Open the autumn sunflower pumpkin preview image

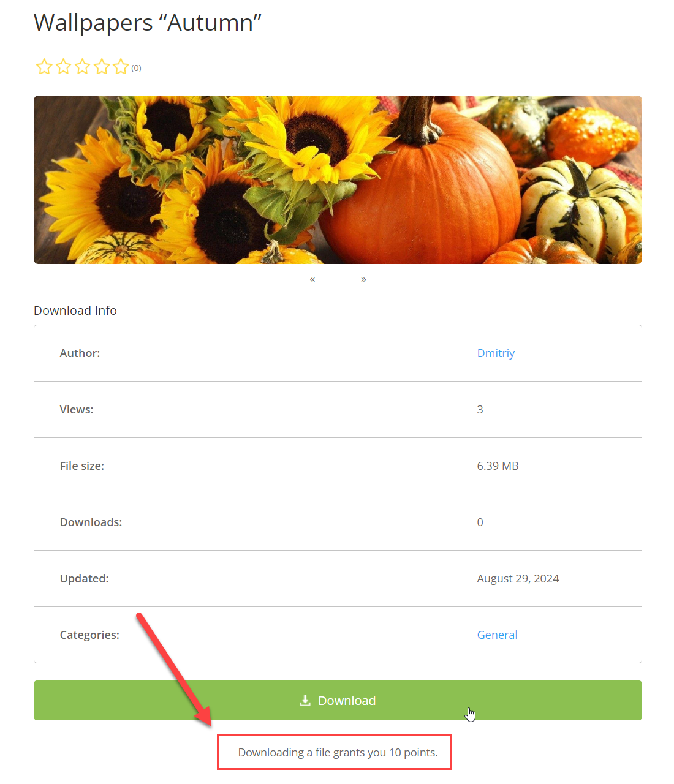[338, 179]
